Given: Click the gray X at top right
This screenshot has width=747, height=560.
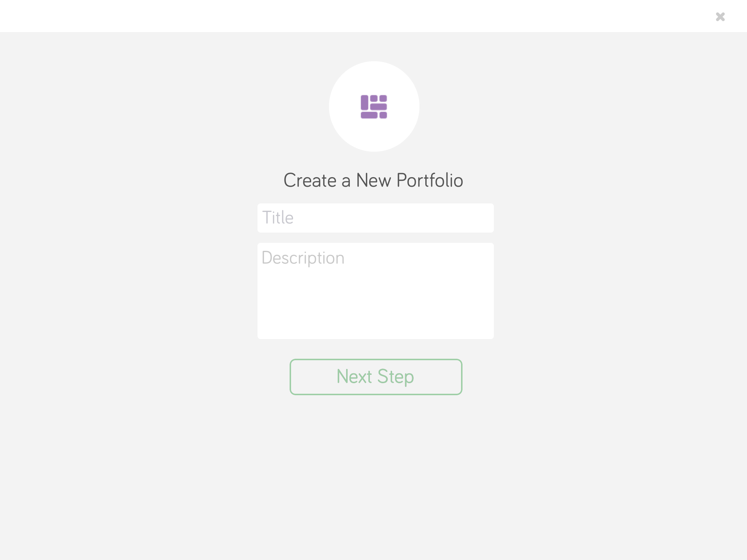Looking at the screenshot, I should click(720, 17).
